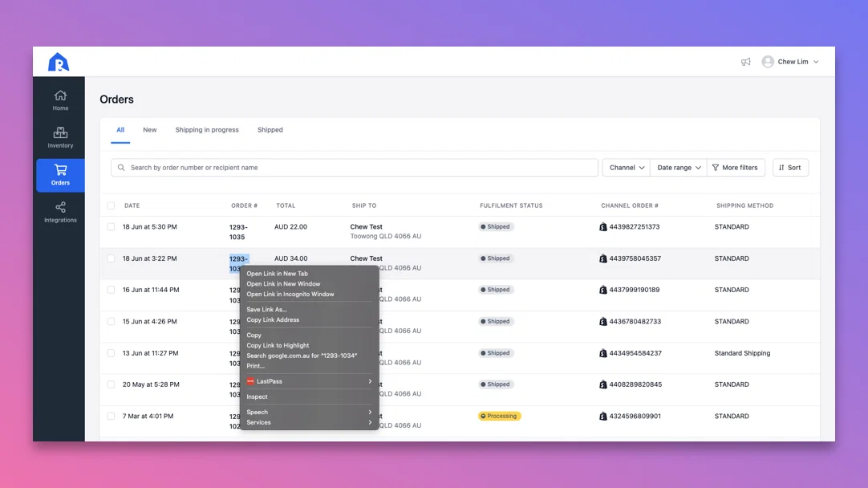The image size is (868, 488).
Task: Switch to Shipping in progress tab
Action: point(207,129)
